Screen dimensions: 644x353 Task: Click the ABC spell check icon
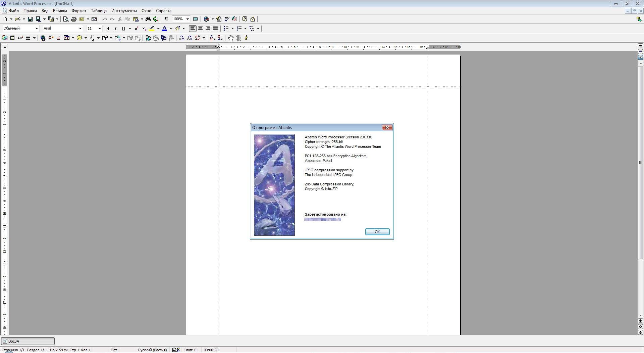[227, 19]
